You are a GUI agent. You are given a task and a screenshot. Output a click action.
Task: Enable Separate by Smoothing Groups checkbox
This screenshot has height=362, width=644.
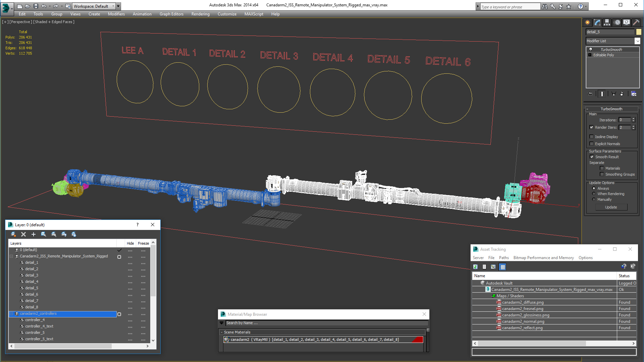pos(602,174)
